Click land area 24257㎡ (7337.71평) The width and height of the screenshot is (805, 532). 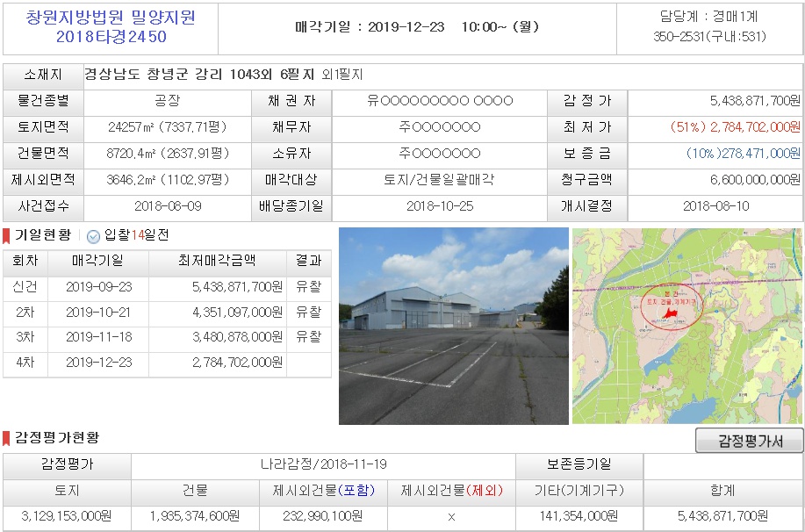(x=168, y=126)
